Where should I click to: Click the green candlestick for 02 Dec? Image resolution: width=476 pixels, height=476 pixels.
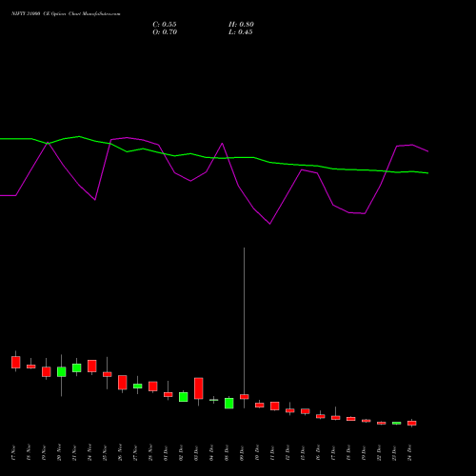click(x=184, y=397)
